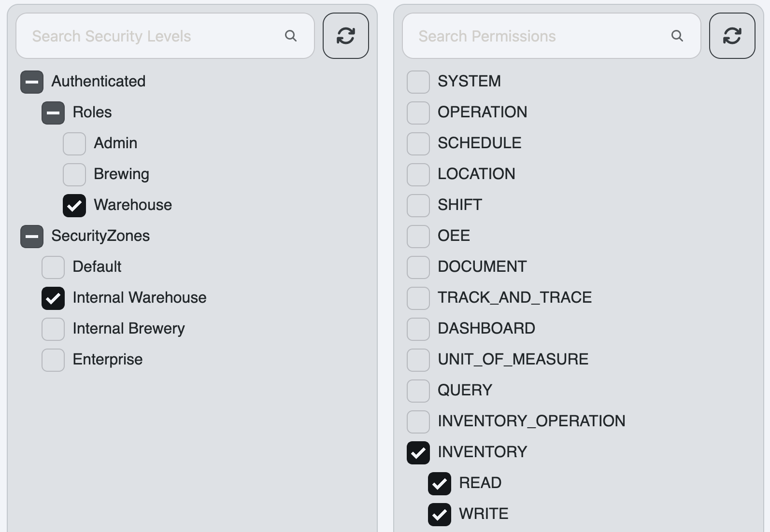Screen dimensions: 770x532
Task: Toggle the SecurityZones indeterminate checkbox
Action: (x=32, y=237)
